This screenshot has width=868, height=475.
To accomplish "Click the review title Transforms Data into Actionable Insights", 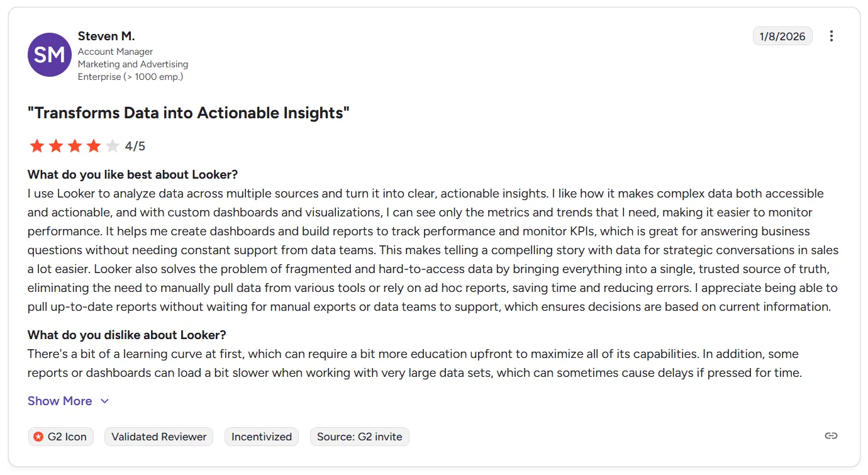I will [188, 113].
